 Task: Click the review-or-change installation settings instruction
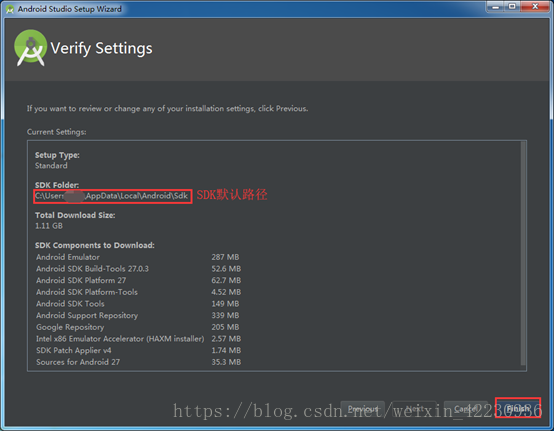[167, 108]
